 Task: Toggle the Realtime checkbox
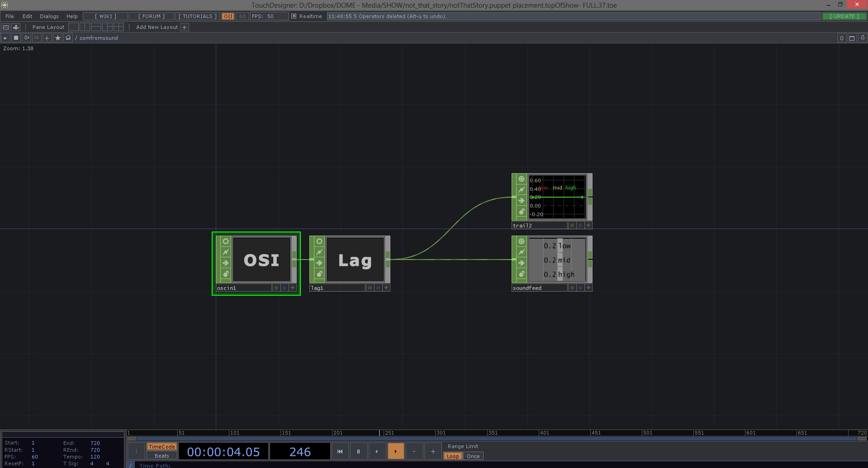294,16
